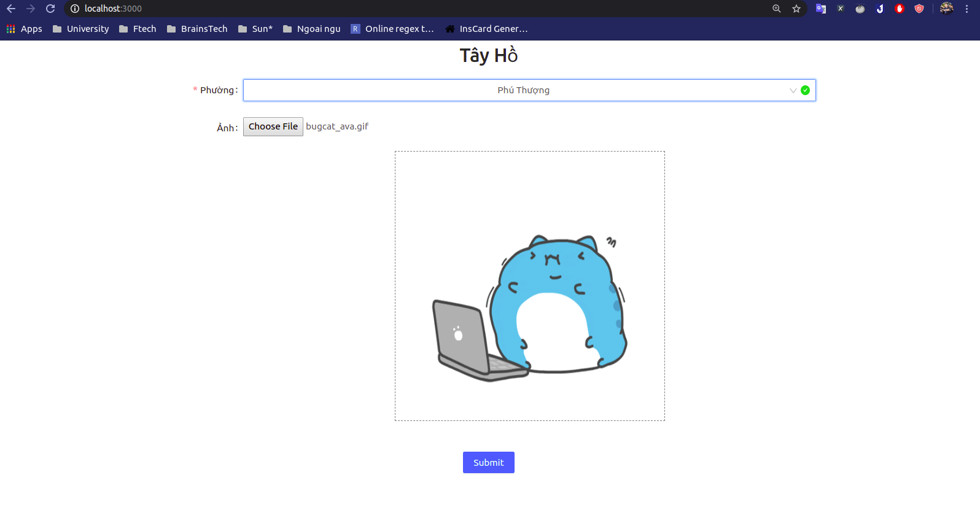The height and width of the screenshot is (529, 980).
Task: Reload the localhost page
Action: click(x=50, y=9)
